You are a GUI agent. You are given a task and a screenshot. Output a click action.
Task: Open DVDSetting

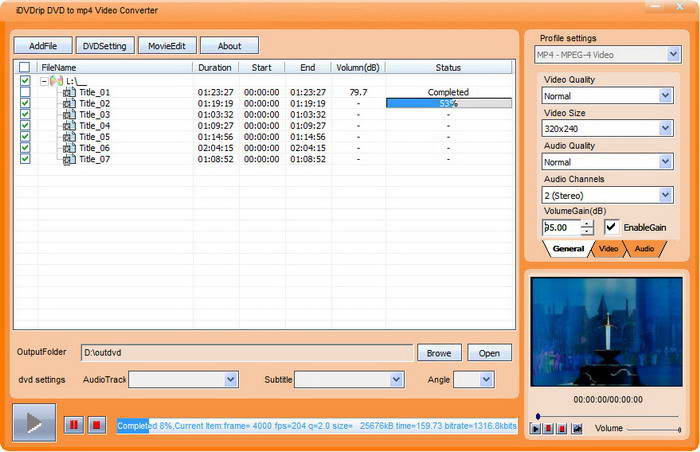[104, 46]
